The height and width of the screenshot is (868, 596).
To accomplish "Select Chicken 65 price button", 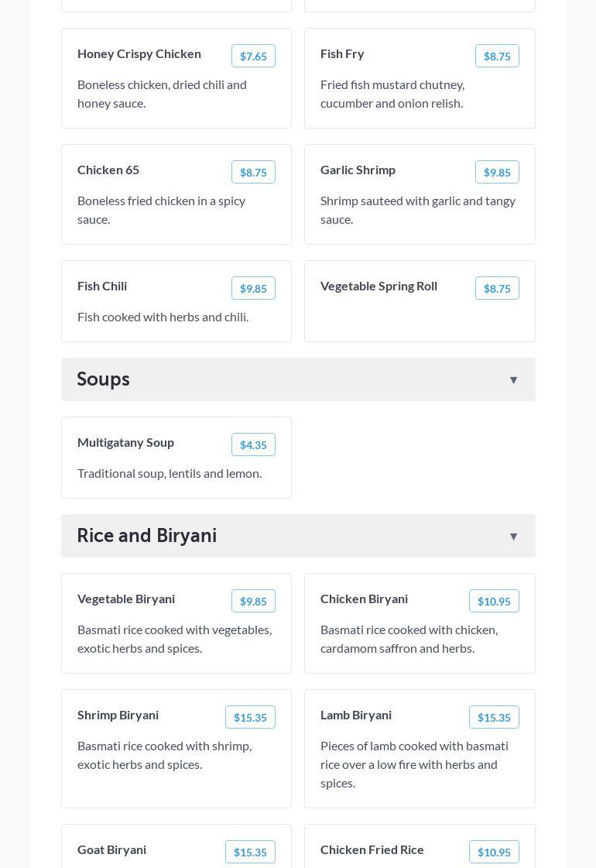I will coord(253,173).
